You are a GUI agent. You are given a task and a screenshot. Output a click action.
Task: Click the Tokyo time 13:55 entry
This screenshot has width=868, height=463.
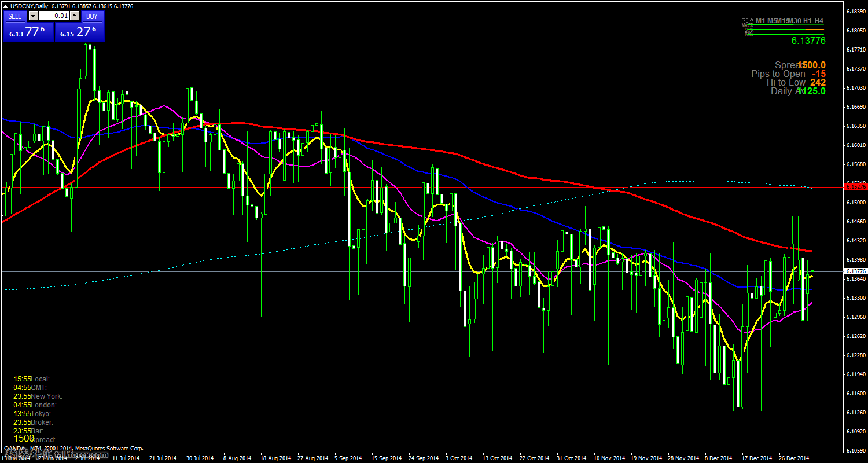click(x=32, y=414)
